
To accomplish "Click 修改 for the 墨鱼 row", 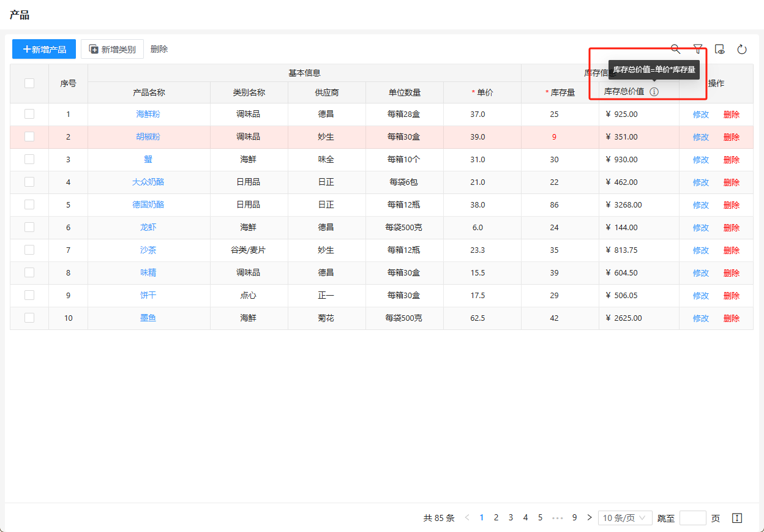I will [x=700, y=318].
